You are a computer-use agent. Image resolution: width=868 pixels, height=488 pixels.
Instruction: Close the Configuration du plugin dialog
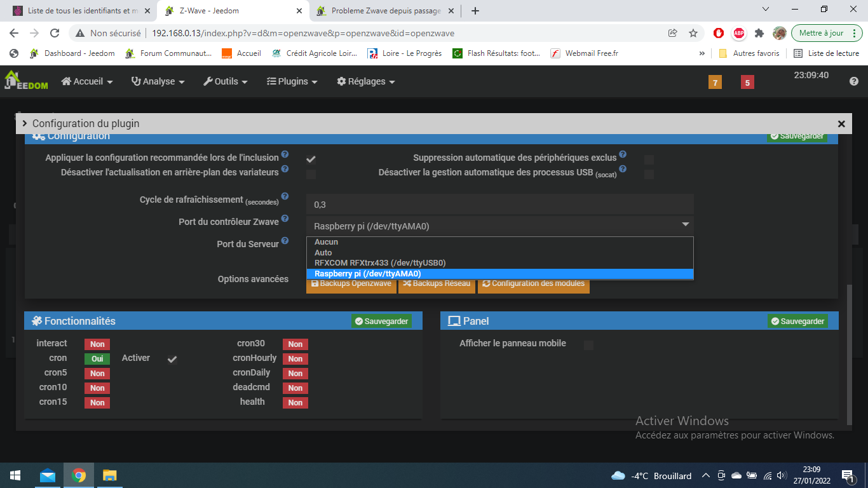click(841, 124)
